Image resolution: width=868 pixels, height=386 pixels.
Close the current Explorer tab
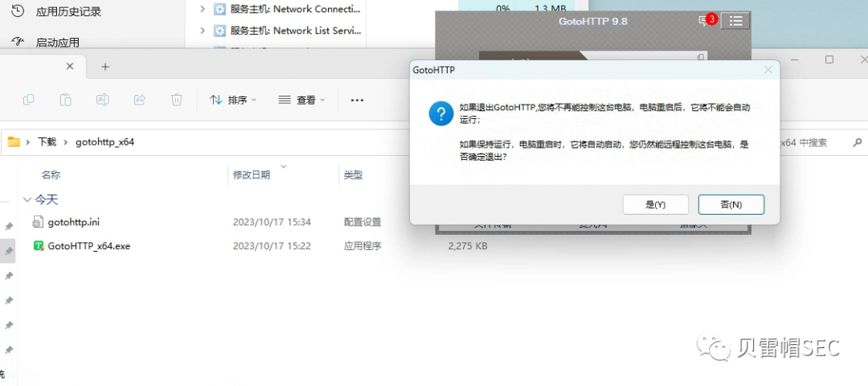click(x=70, y=66)
